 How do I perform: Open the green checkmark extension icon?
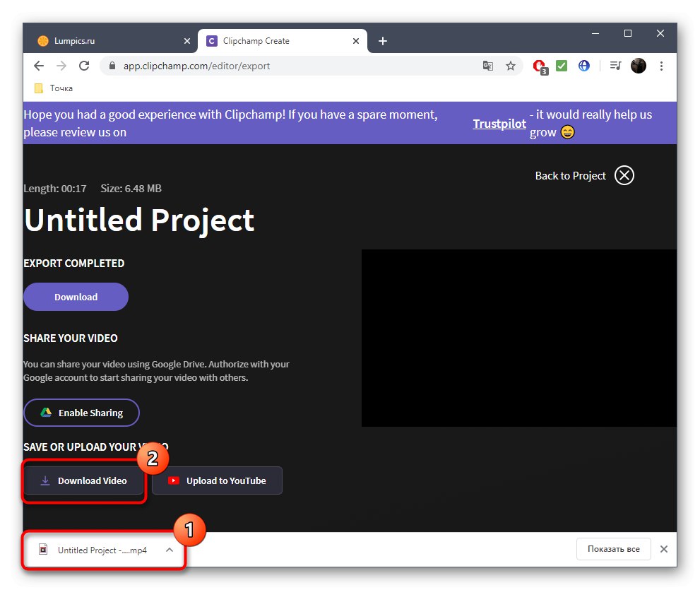click(561, 65)
